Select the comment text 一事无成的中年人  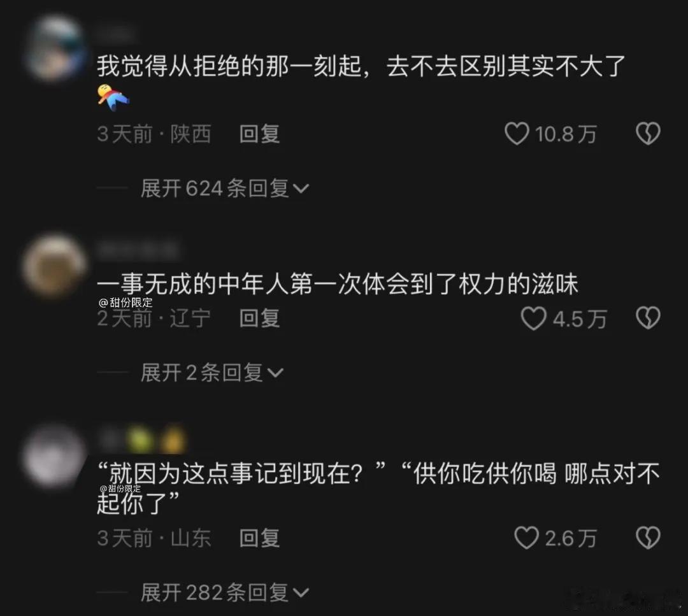[338, 284]
